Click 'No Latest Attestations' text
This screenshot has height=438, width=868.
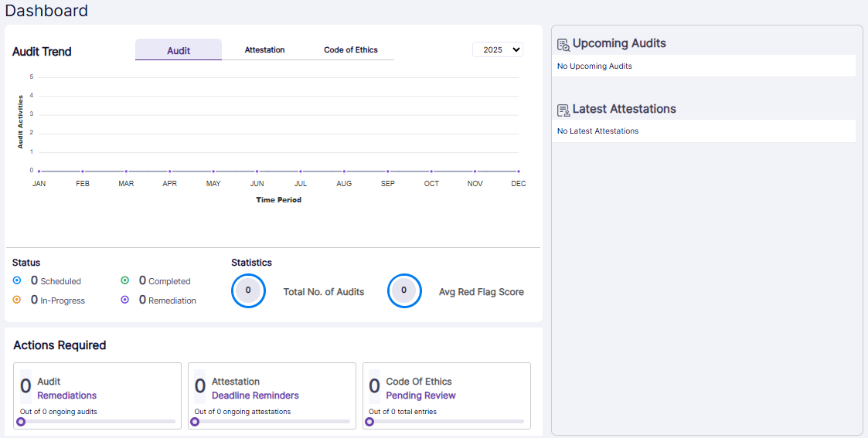[597, 131]
